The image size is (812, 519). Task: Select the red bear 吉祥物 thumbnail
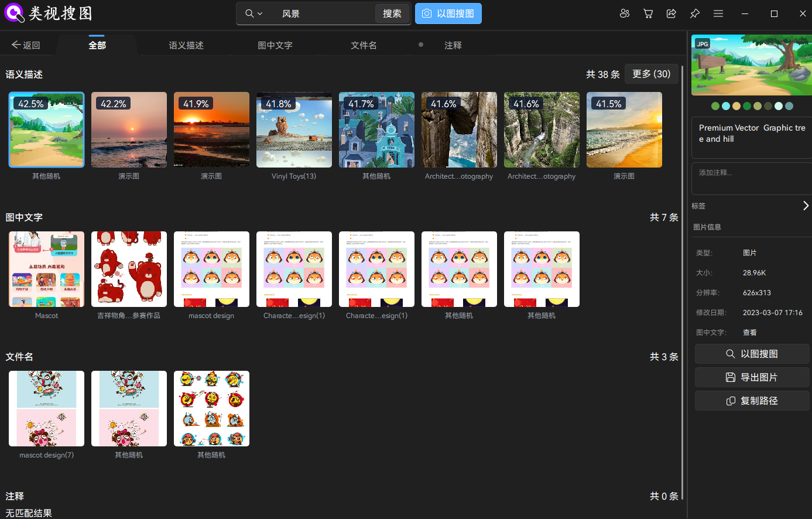click(129, 269)
